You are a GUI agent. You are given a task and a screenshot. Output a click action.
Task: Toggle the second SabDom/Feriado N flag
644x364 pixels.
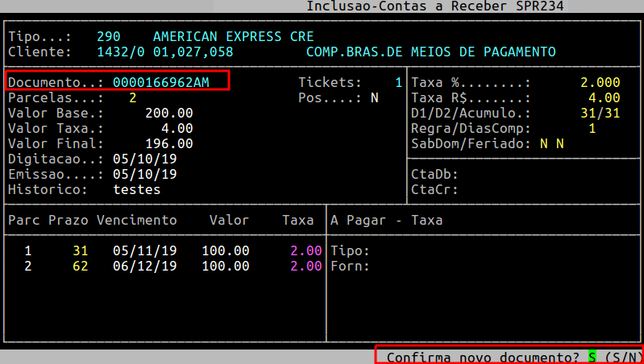559,143
